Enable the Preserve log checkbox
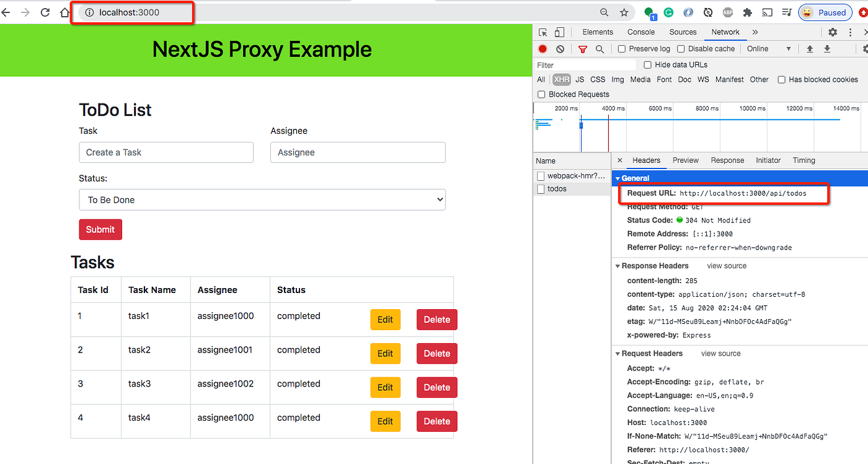868x464 pixels. pyautogui.click(x=621, y=48)
